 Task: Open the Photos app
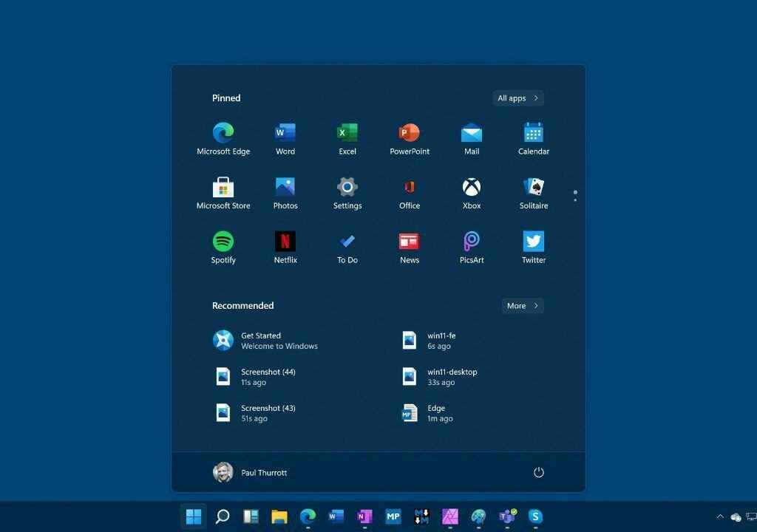(285, 193)
